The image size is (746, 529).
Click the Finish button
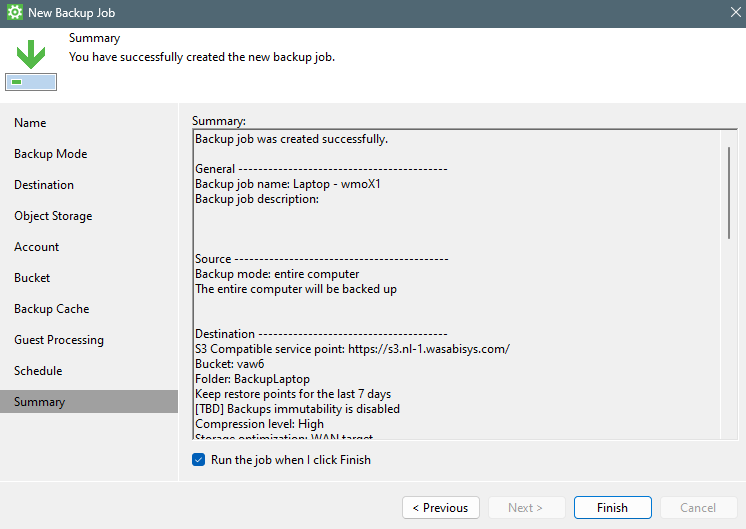(x=612, y=508)
